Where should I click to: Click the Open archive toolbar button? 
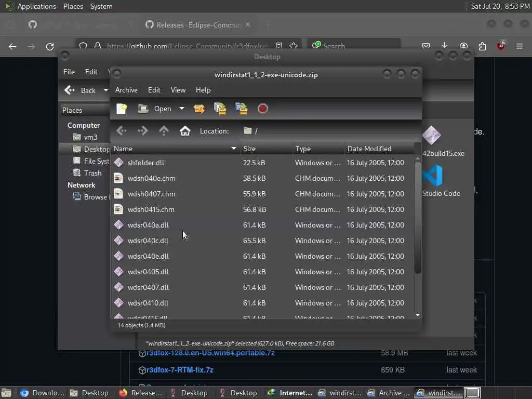(x=155, y=109)
